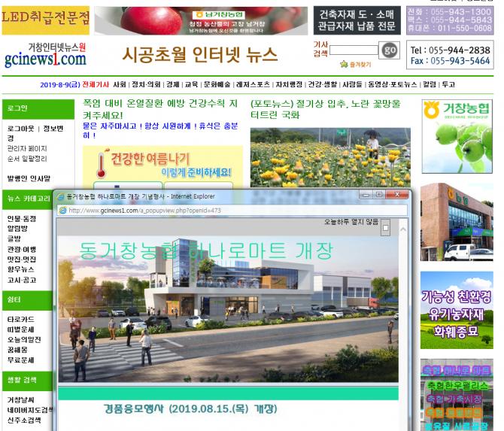Close the 동거창농협 popup window

pyautogui.click(x=397, y=195)
